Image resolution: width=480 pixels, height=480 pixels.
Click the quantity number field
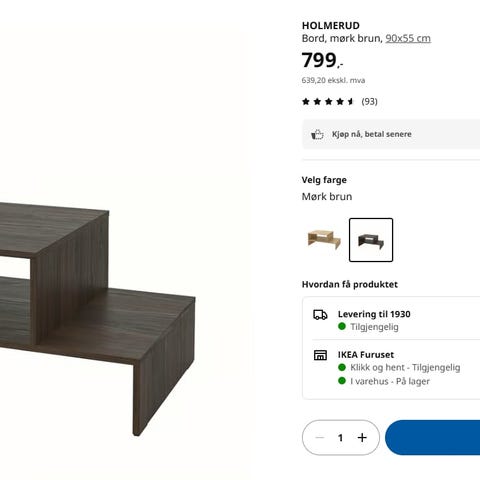coord(340,437)
